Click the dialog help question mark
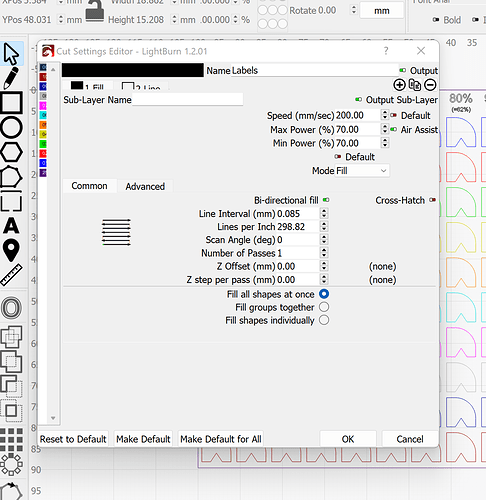 pyautogui.click(x=386, y=51)
